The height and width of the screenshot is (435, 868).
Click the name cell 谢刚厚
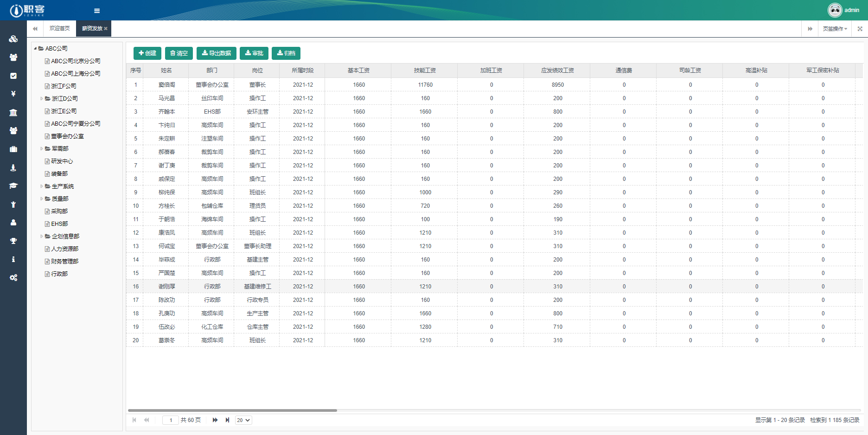pyautogui.click(x=166, y=287)
